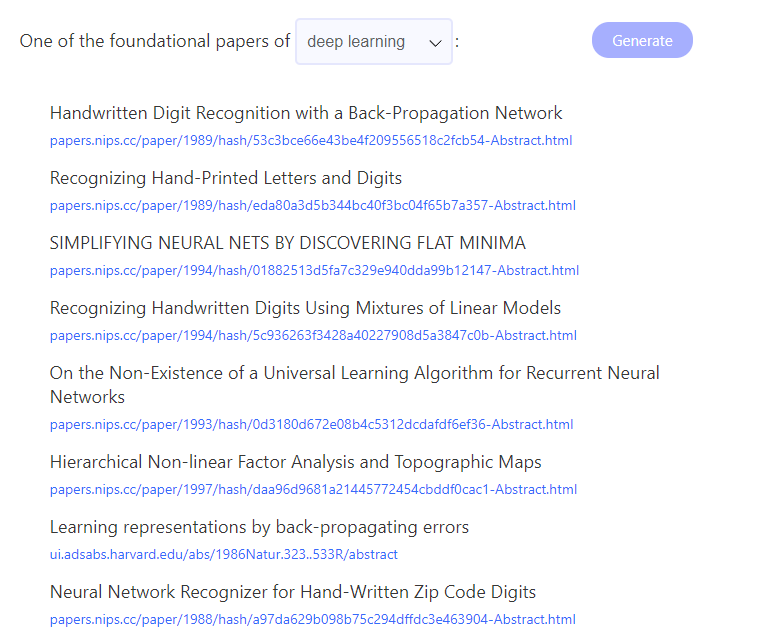This screenshot has width=766, height=639.
Task: Select Recognizing Hand-Printed Letters and Digits title
Action: (x=226, y=178)
